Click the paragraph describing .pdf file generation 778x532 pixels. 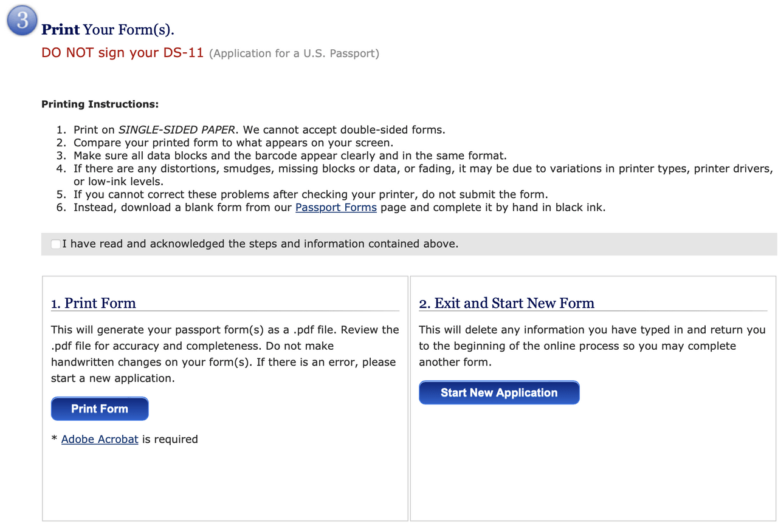click(x=225, y=354)
